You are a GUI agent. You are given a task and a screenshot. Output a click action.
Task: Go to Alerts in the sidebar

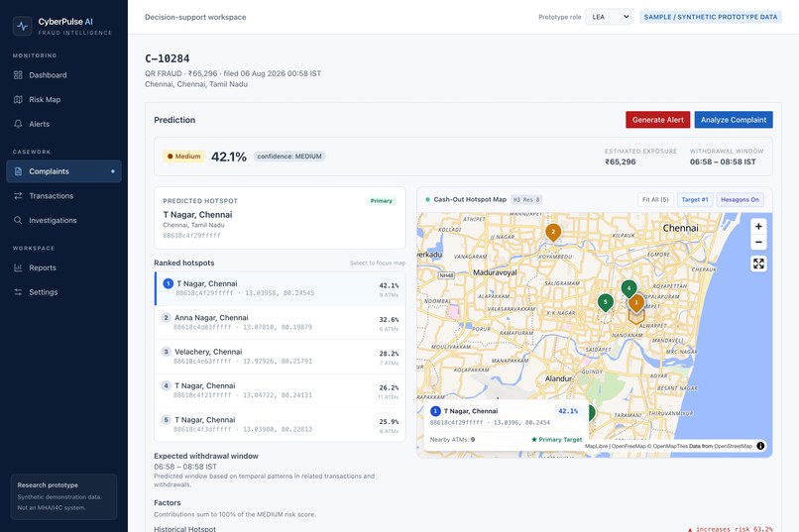pyautogui.click(x=63, y=124)
